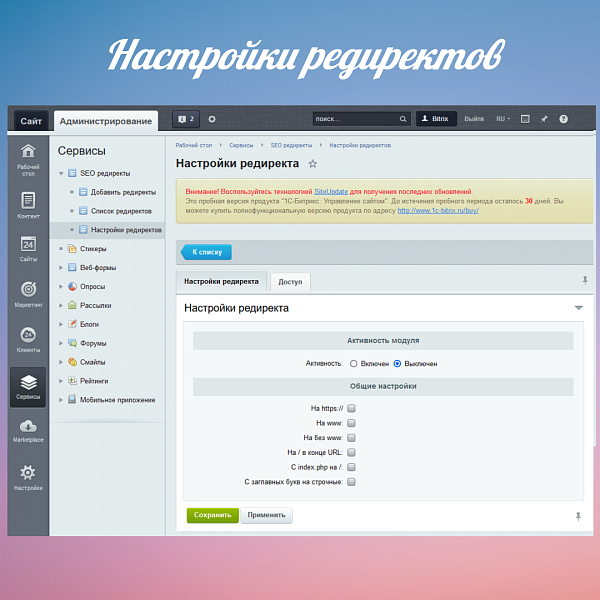The image size is (600, 600).
Task: Switch to the Сайт top tab
Action: click(x=30, y=121)
